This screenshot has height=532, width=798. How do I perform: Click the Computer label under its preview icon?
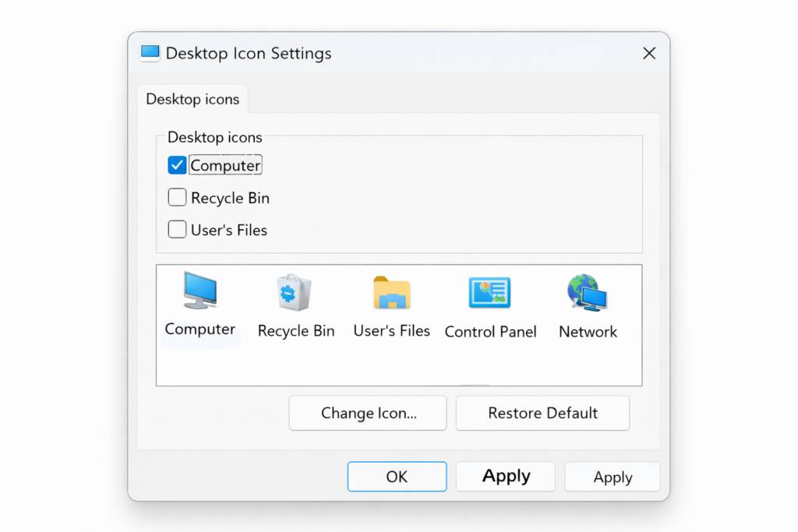(199, 330)
